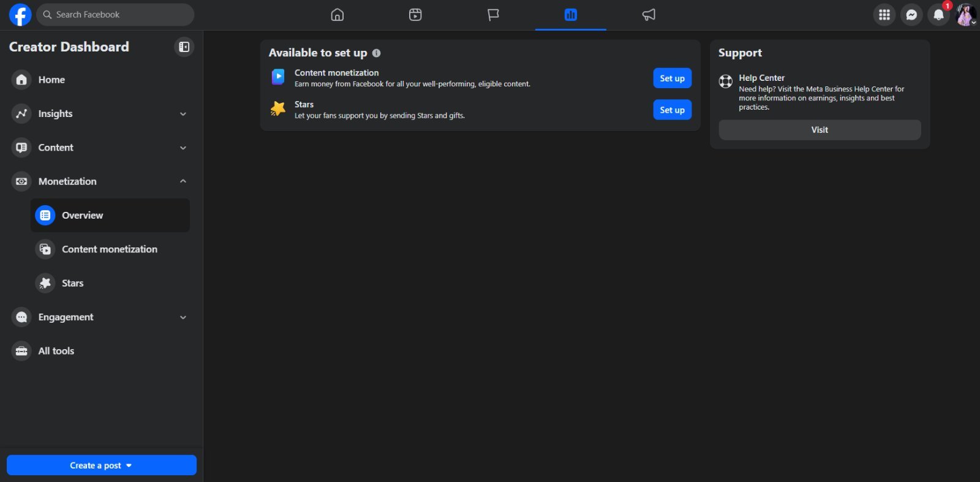Image resolution: width=980 pixels, height=482 pixels.
Task: Click the yellow Stars icon in setup list
Action: [278, 109]
